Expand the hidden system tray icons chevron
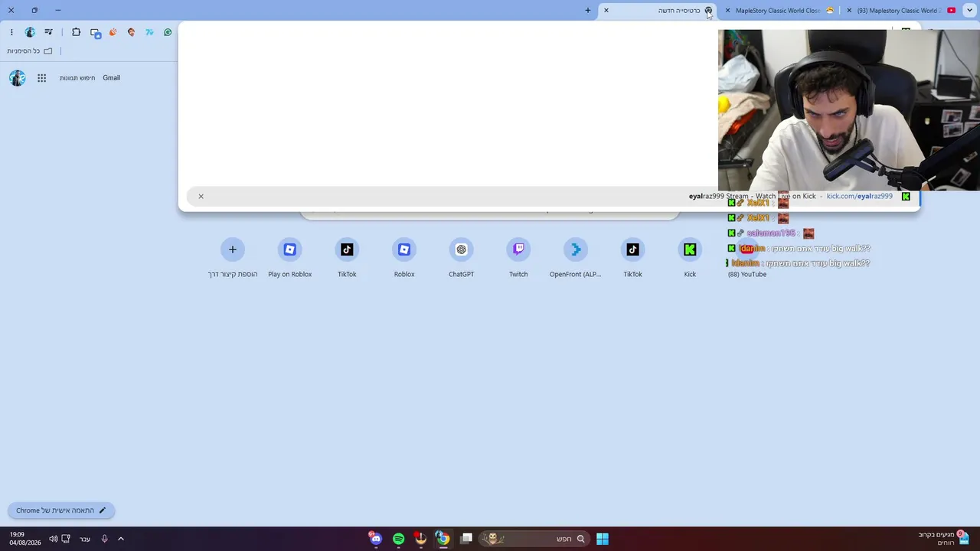 [121, 539]
